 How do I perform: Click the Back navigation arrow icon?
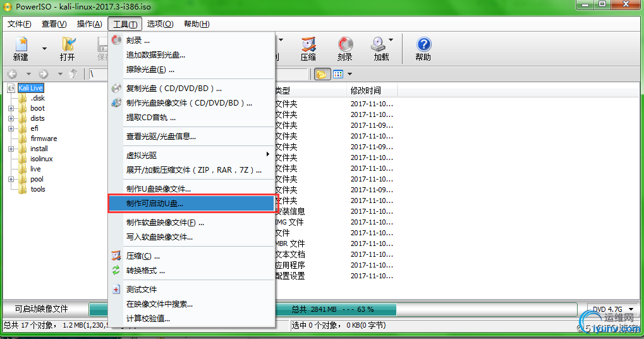click(x=12, y=74)
